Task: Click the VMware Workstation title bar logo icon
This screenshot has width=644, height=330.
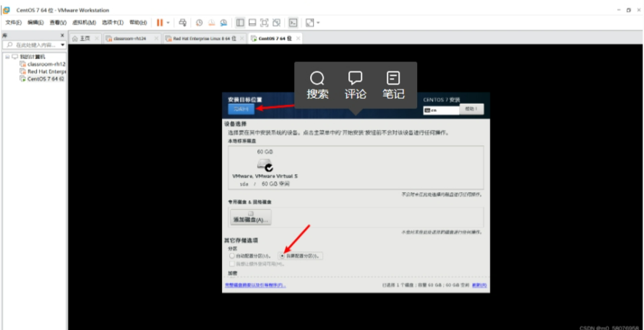Action: click(x=7, y=10)
